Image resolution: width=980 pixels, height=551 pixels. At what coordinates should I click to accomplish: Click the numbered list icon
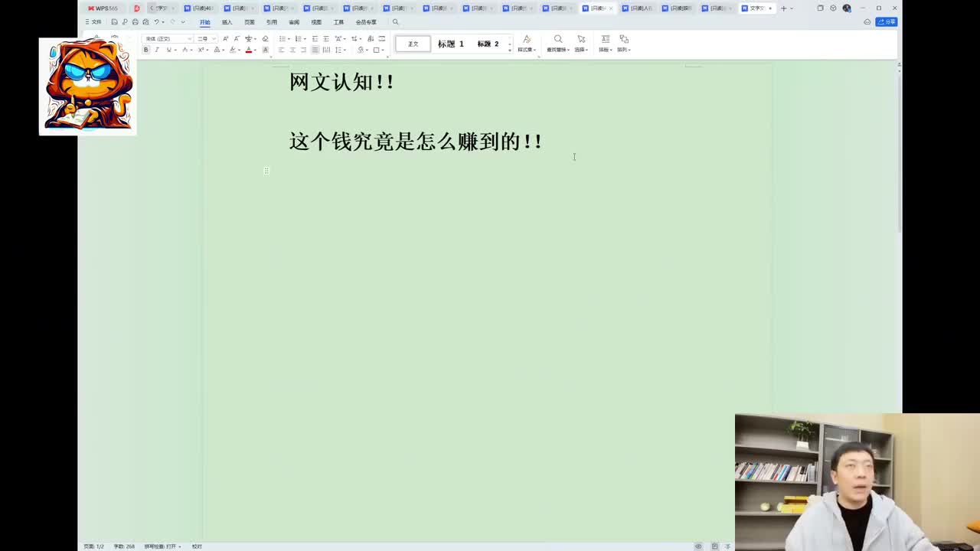tap(299, 39)
